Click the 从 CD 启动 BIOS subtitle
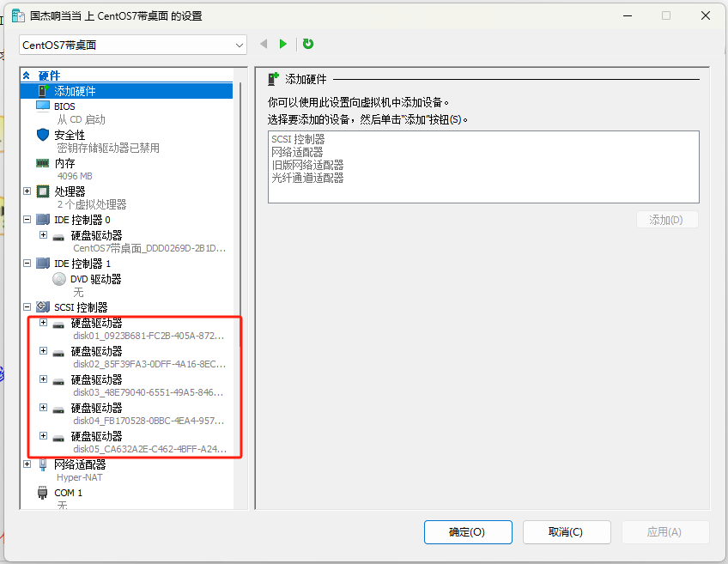The image size is (728, 564). pos(82,120)
